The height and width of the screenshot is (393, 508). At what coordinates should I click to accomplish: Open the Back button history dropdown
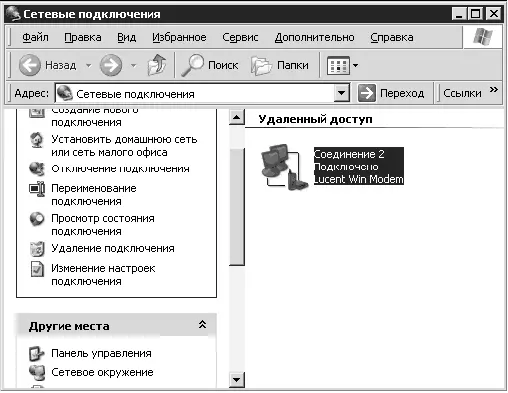(x=88, y=65)
